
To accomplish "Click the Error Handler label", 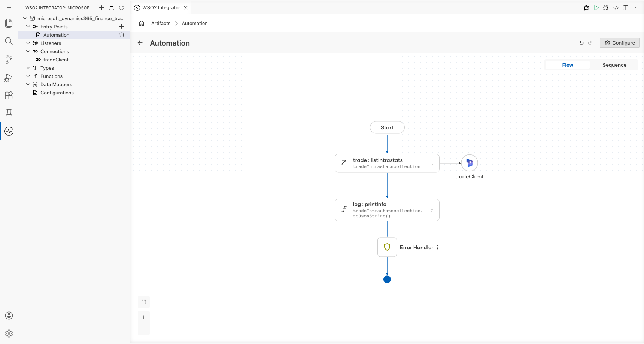I will (x=416, y=247).
